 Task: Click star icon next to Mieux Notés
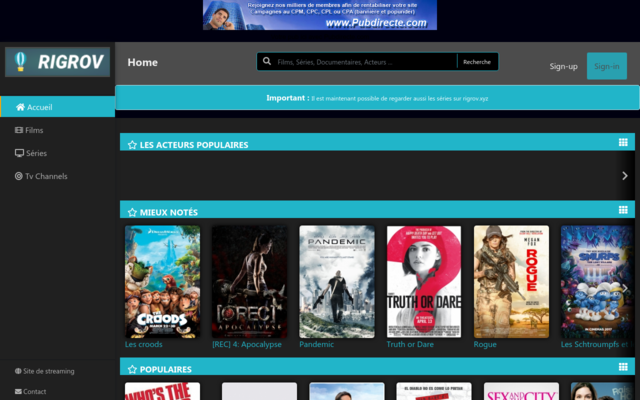(132, 212)
